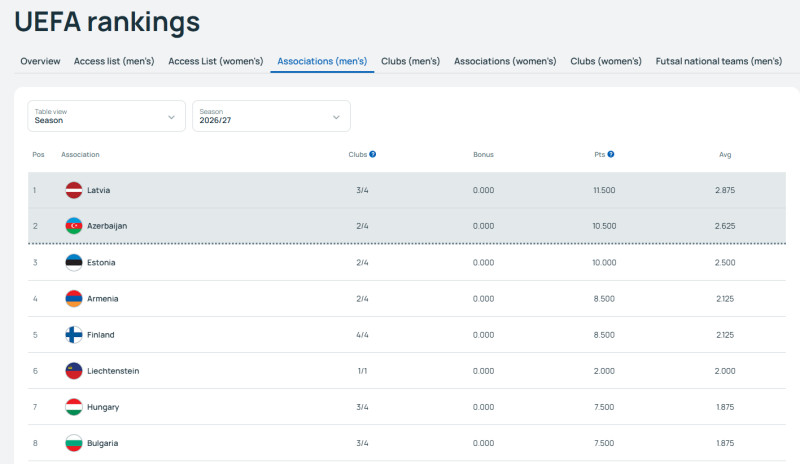Click the Bonus column header
The width and height of the screenshot is (800, 464).
point(483,154)
